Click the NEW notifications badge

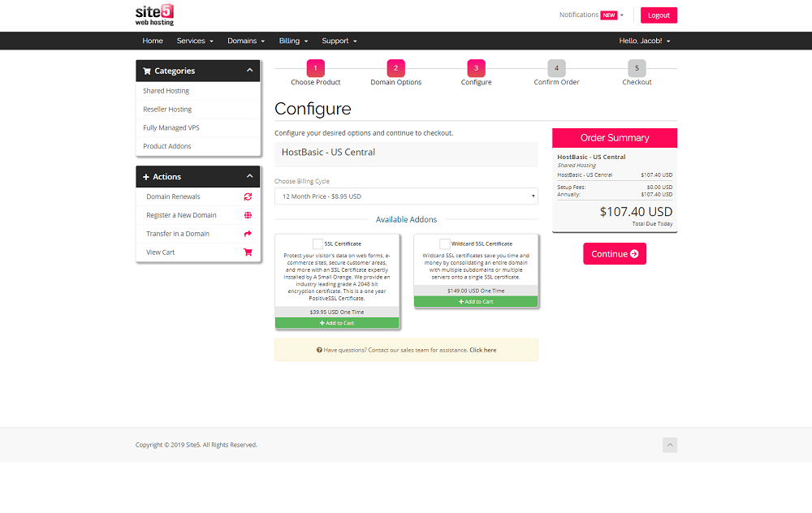point(609,15)
